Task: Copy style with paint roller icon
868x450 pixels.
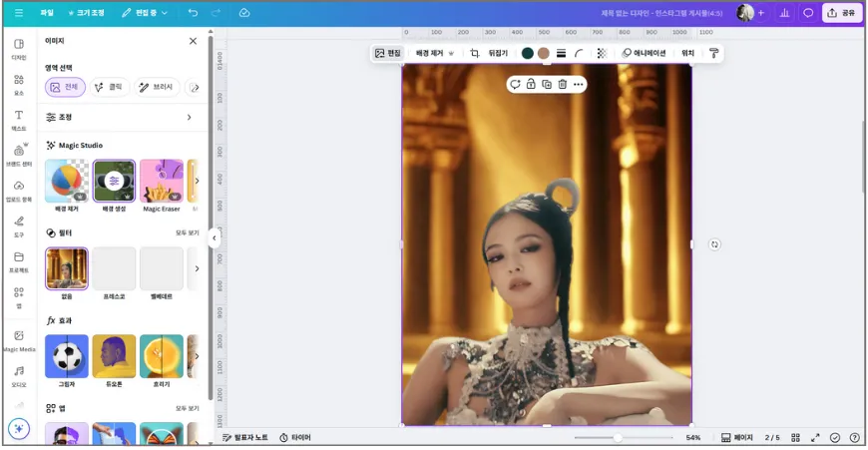Action: (713, 53)
